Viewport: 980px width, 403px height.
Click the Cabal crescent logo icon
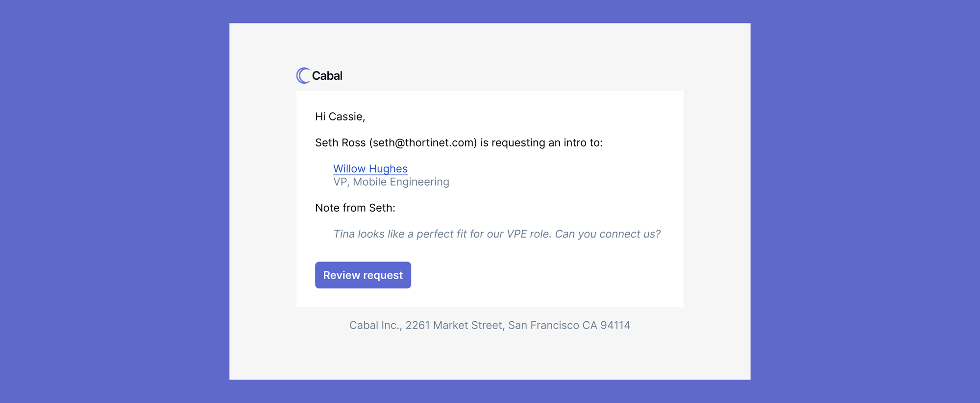pos(303,75)
